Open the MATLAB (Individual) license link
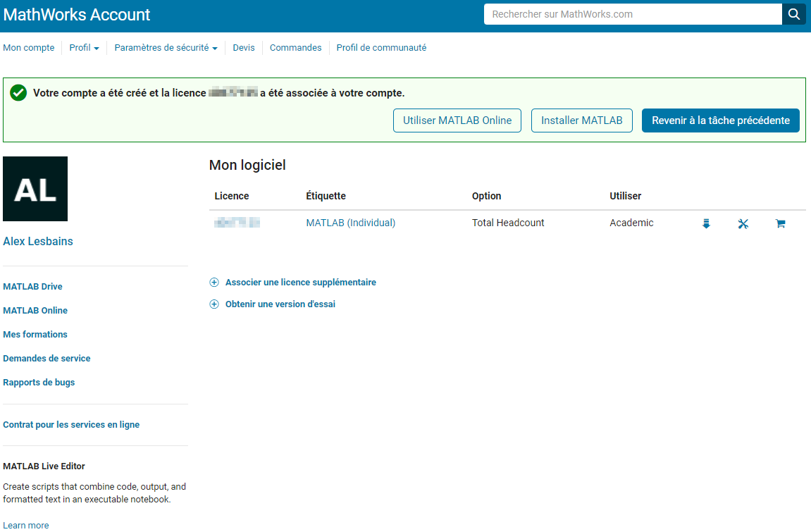The width and height of the screenshot is (811, 532). click(x=351, y=223)
